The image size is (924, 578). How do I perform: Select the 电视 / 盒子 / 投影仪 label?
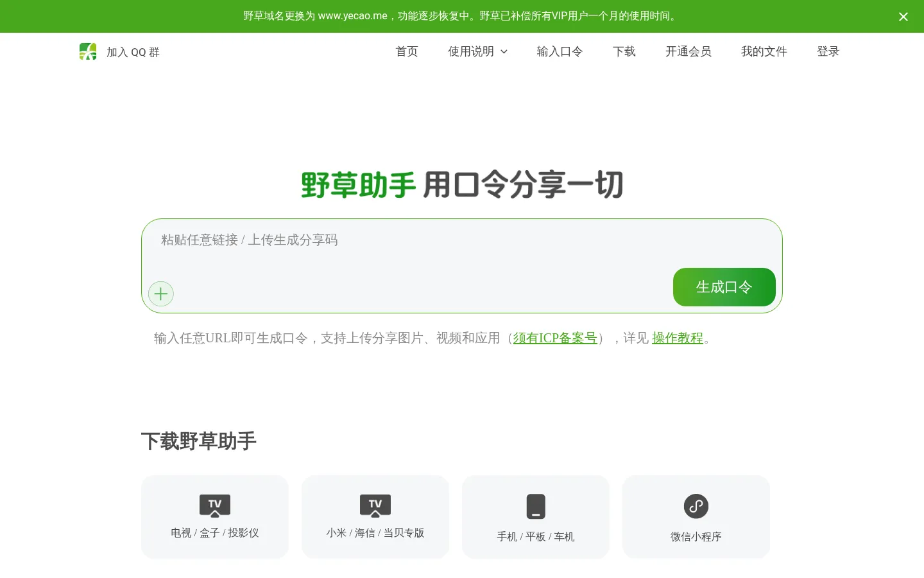click(215, 533)
